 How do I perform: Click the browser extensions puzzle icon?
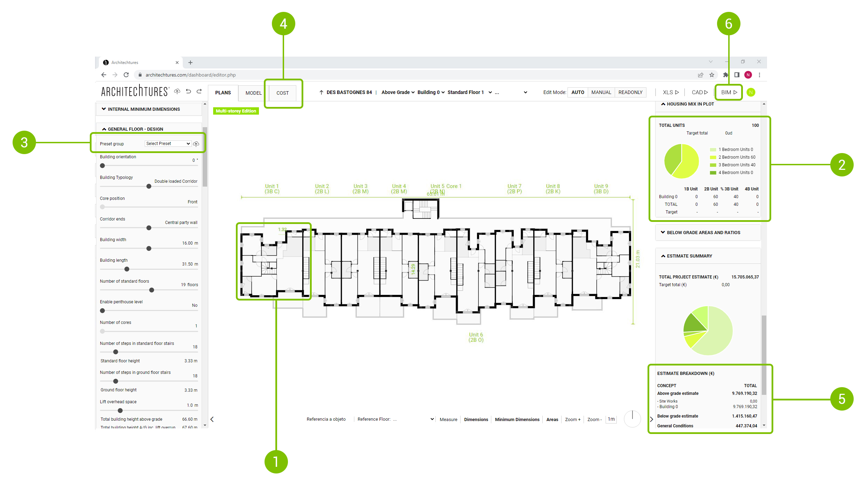725,75
